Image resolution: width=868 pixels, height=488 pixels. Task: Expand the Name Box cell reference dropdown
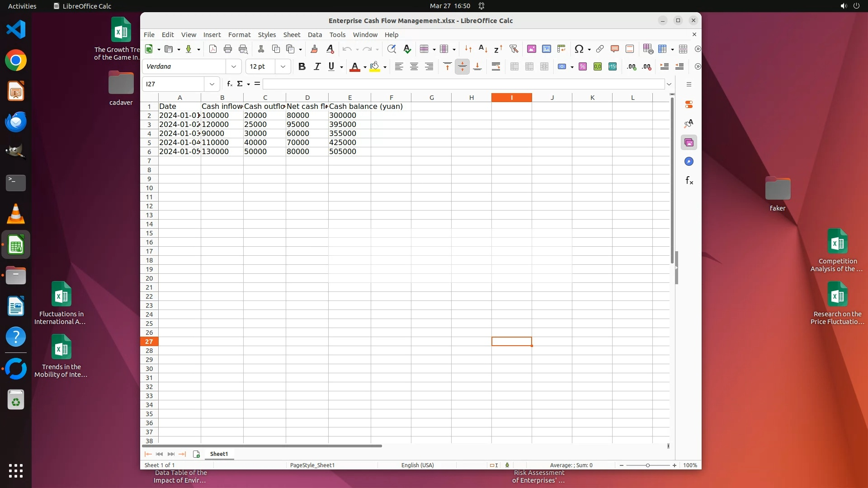tap(212, 84)
